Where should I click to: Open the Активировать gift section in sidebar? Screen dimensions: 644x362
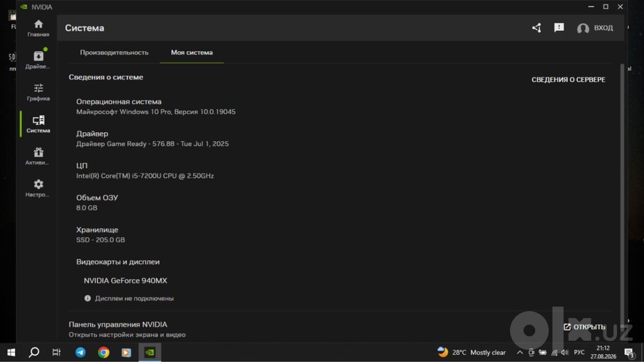(x=38, y=156)
